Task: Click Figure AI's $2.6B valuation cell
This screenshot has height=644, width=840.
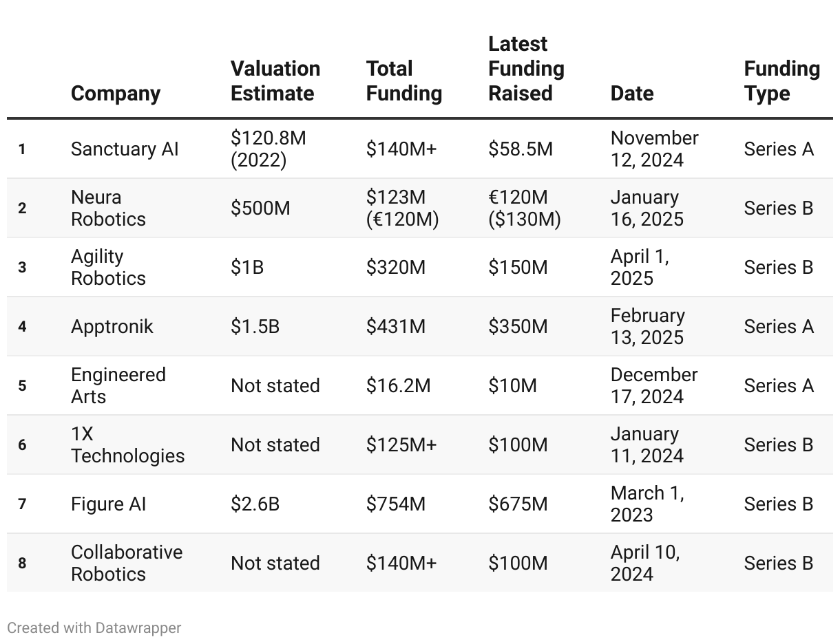Action: [x=255, y=504]
